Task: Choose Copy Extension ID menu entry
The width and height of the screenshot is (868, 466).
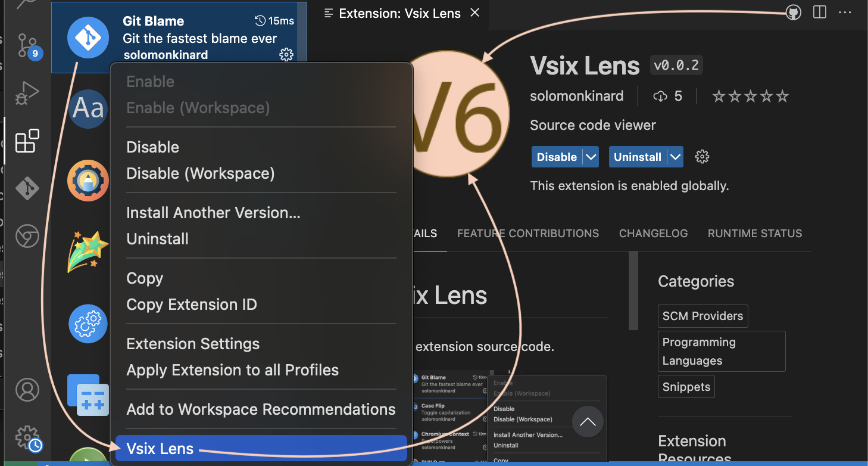Action: coord(192,305)
